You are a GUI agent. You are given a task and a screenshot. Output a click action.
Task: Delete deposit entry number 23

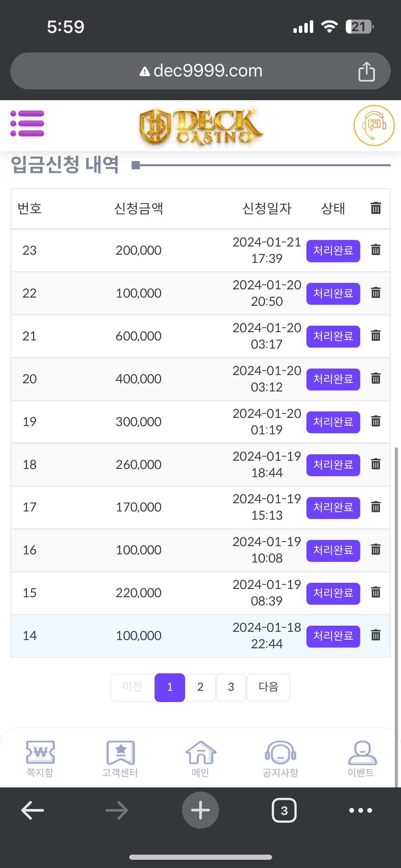[x=376, y=250]
